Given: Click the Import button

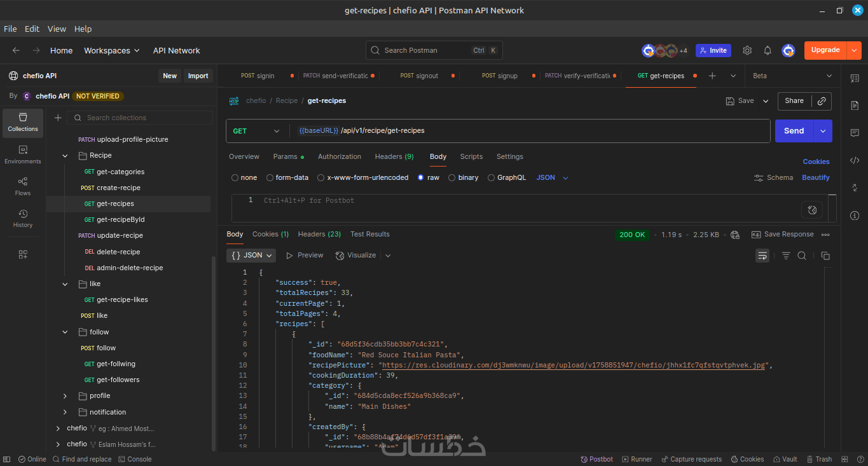Looking at the screenshot, I should [x=198, y=76].
